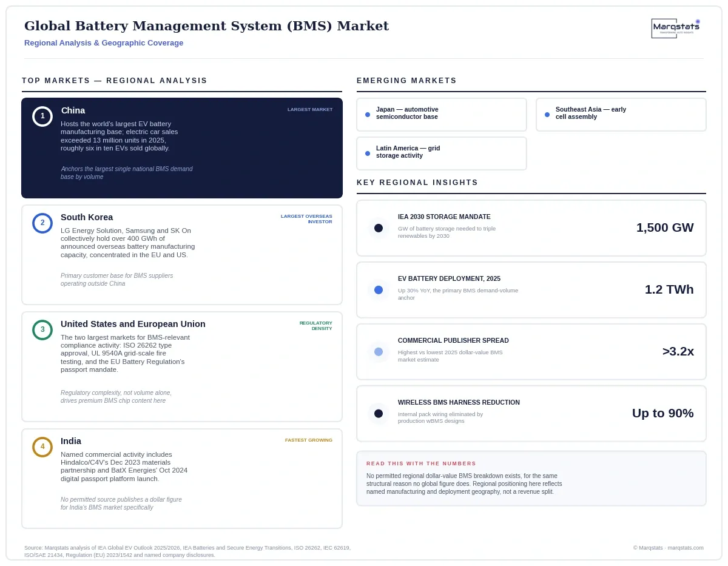The image size is (728, 566).
Task: Click the Up 30% YoY description
Action: tap(458, 294)
